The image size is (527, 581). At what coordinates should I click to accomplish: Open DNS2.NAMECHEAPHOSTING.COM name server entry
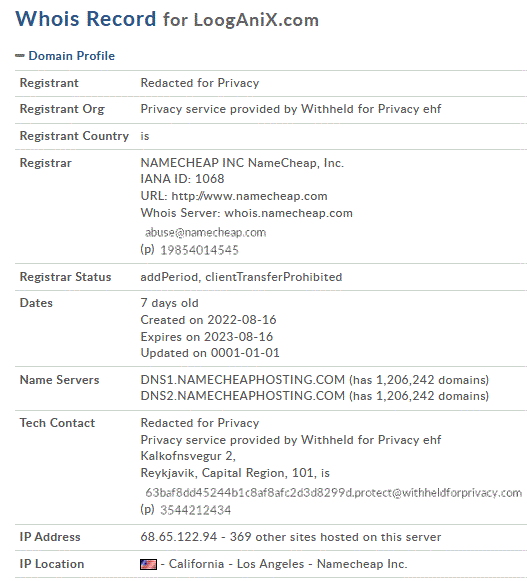click(x=242, y=396)
